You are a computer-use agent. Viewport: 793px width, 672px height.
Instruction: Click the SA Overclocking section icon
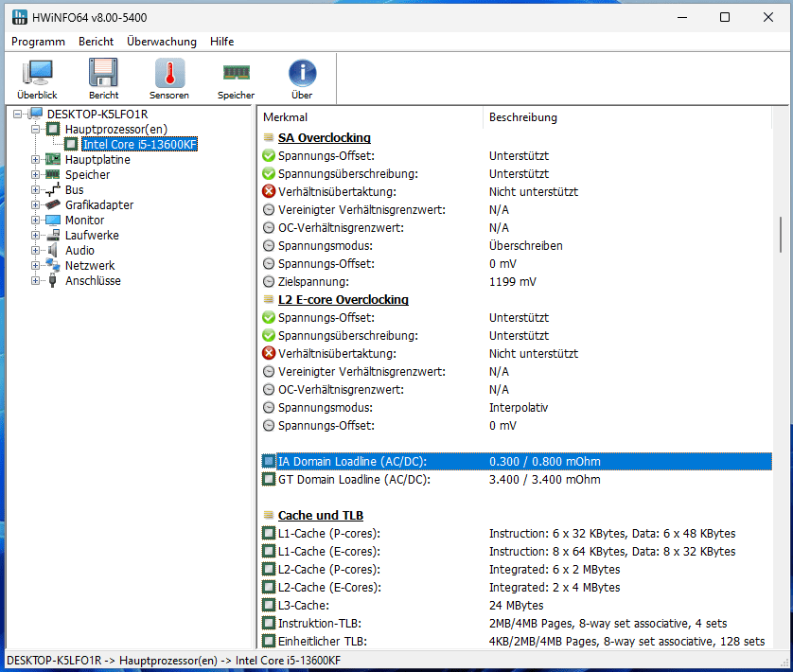(x=269, y=137)
